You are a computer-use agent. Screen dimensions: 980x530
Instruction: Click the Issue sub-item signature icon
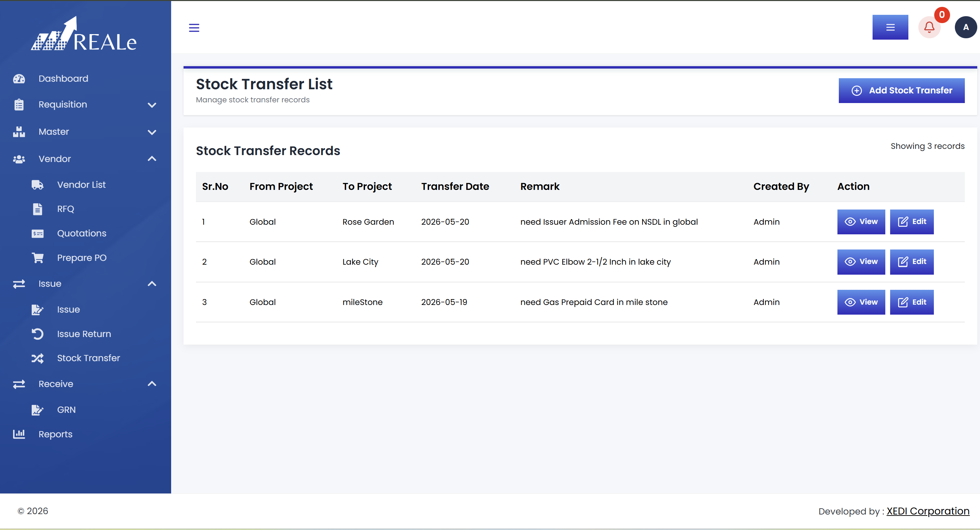pos(37,309)
